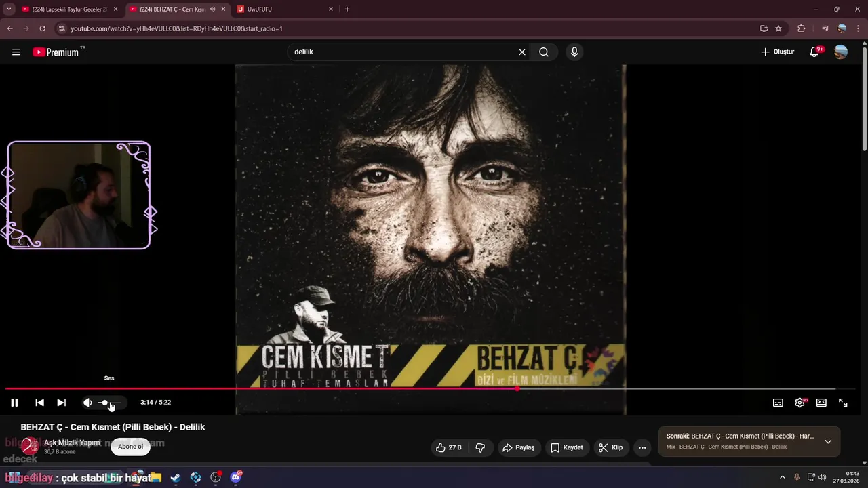Mute the video with speaker icon
Screen dimensions: 868x488
[x=87, y=403]
